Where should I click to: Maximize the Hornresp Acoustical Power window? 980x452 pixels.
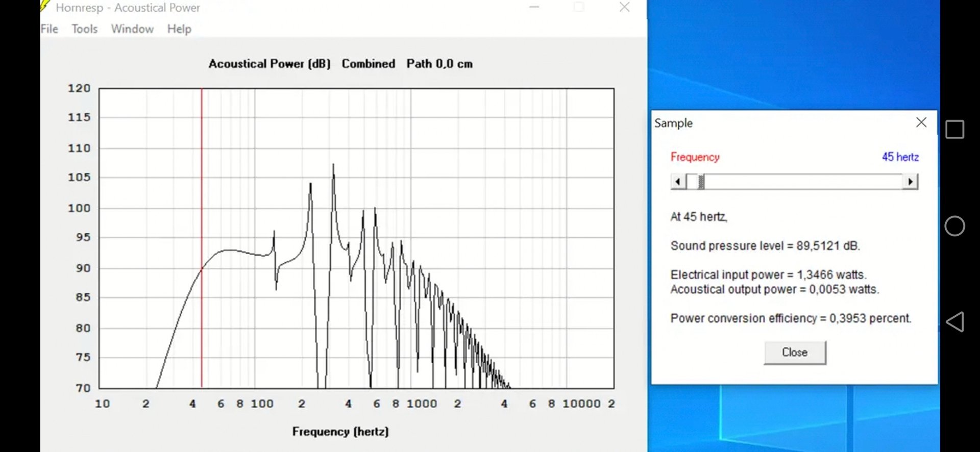(x=579, y=7)
